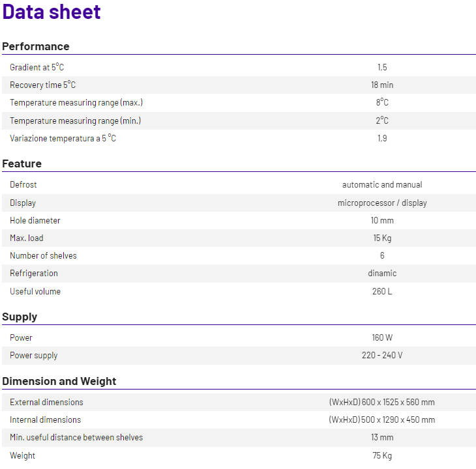Select the Max. load 15 Kg value
Screen dimensions: 476x469
[x=382, y=238]
